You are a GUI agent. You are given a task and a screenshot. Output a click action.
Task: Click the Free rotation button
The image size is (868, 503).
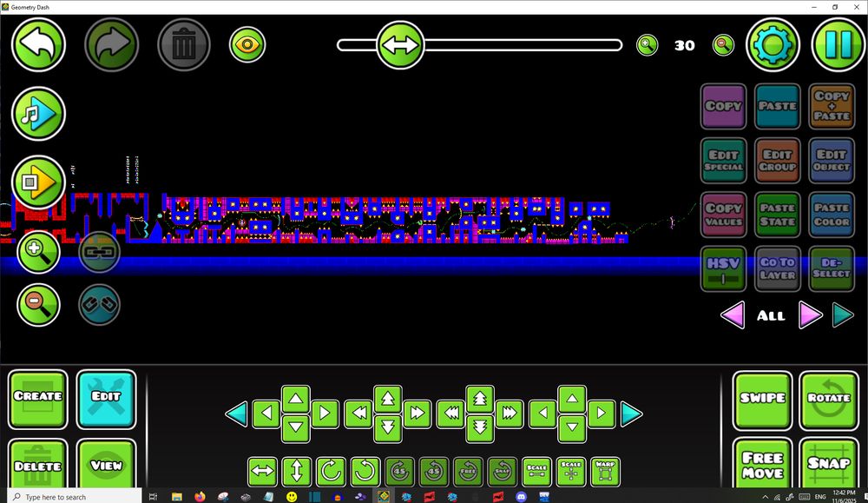[x=469, y=472]
